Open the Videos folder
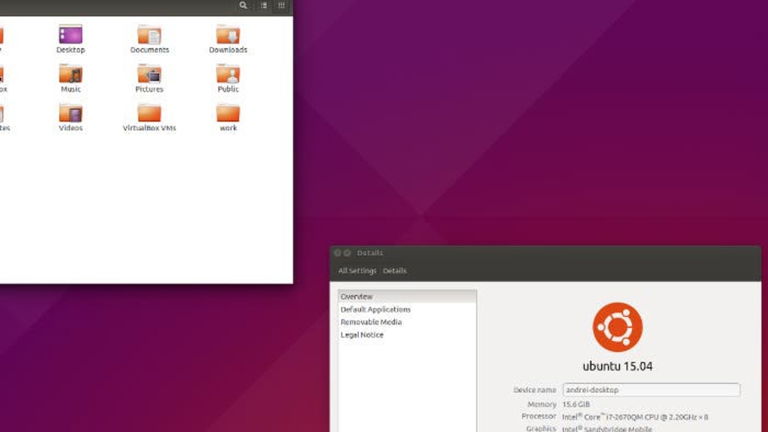This screenshot has width=768, height=432. tap(71, 117)
